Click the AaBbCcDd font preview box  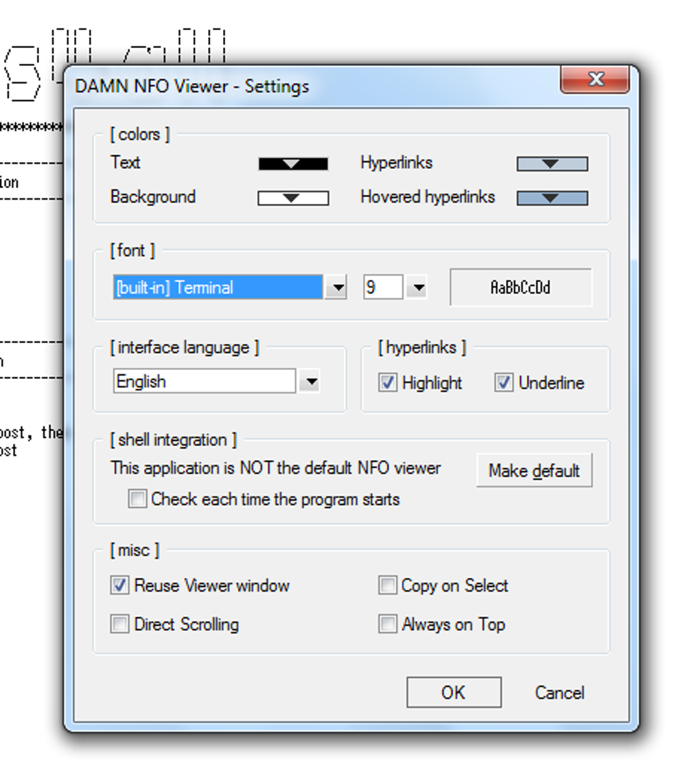click(521, 287)
